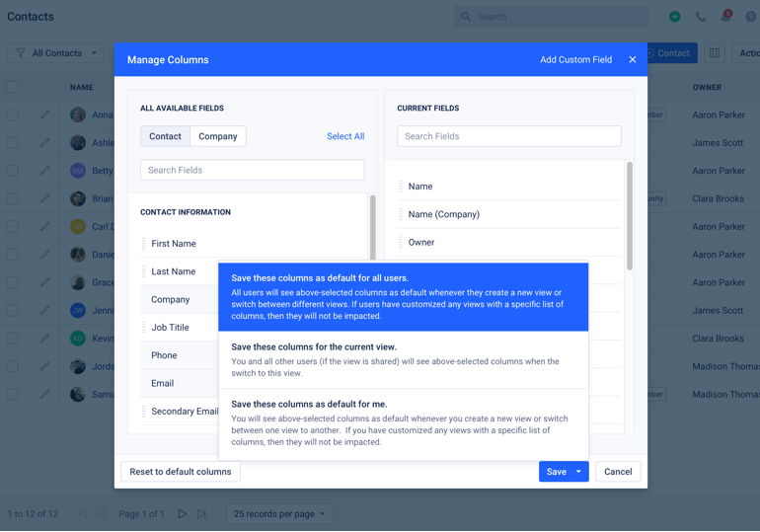Click the green add icon in top bar
Image resolution: width=760 pixels, height=532 pixels.
coord(674,17)
